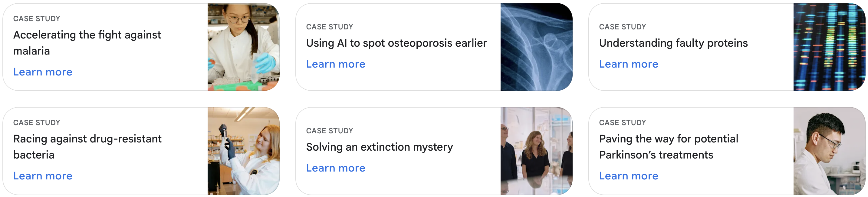This screenshot has width=868, height=197.
Task: Click the photo of man with glasses
Action: click(829, 151)
